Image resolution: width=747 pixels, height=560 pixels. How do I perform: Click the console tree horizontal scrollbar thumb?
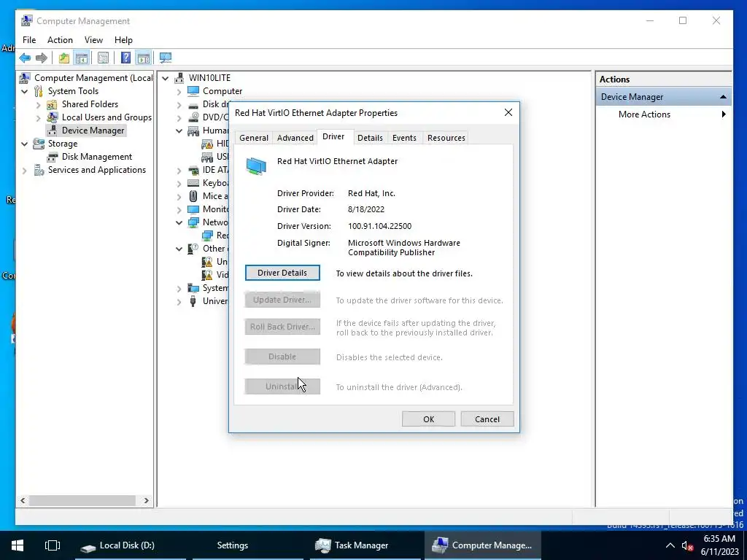82,500
